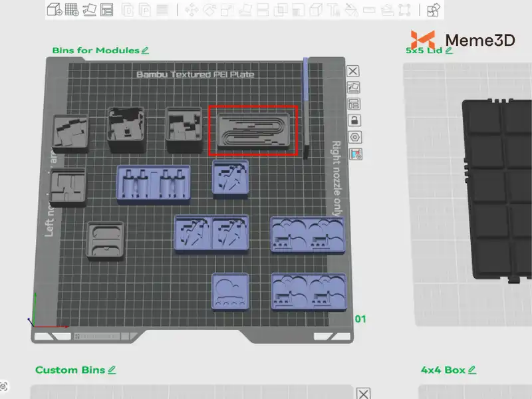
Task: Remove the Bins for Modules plate
Action: click(x=354, y=71)
